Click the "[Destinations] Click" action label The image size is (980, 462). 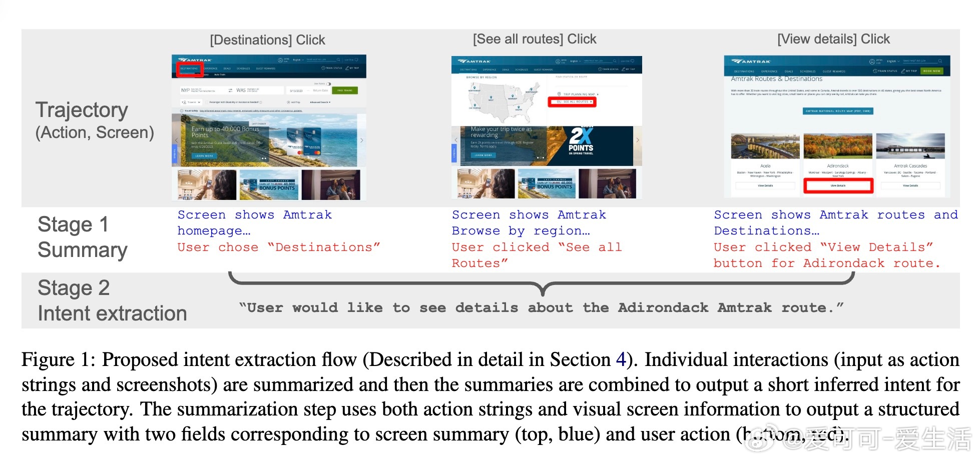click(267, 40)
